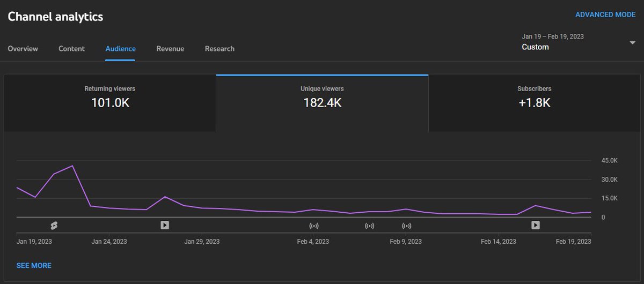Click the Feb 14, 2023 axis date
644x284 pixels.
(499, 242)
